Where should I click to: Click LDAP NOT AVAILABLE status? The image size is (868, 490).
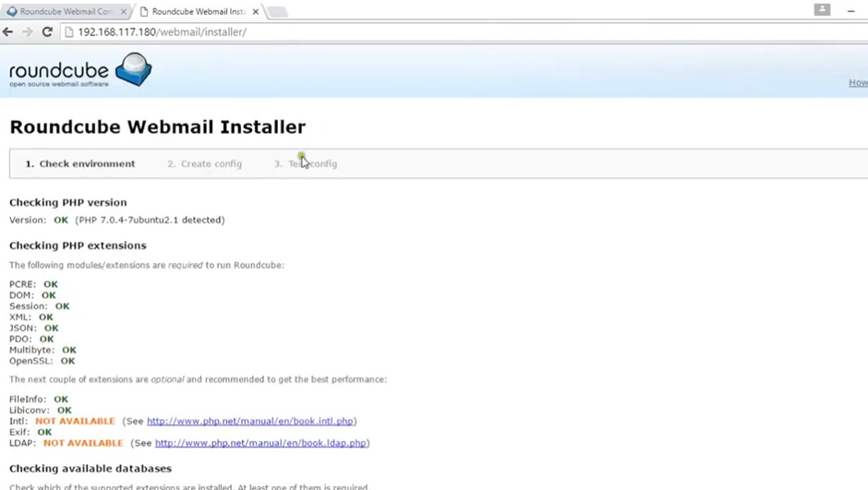coord(83,443)
